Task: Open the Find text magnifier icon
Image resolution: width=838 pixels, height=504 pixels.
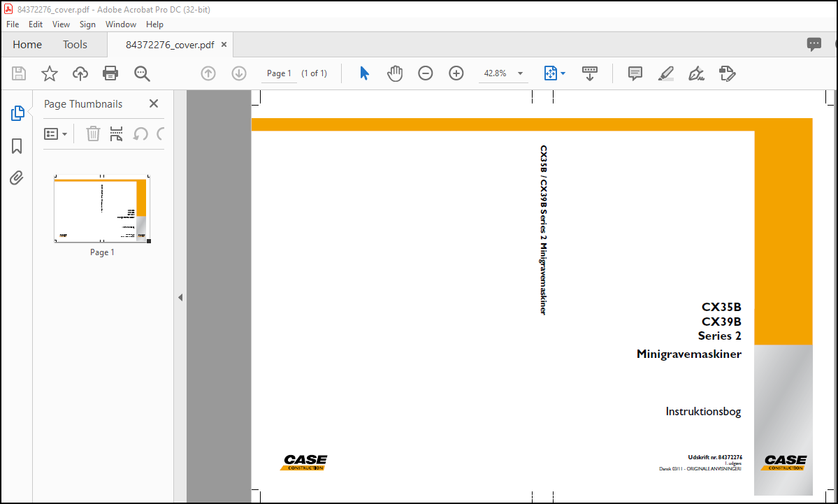Action: pyautogui.click(x=142, y=73)
